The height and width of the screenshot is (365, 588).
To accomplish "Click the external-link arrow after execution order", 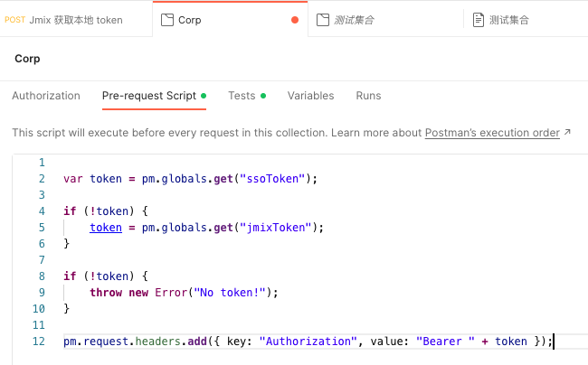I will click(x=567, y=132).
